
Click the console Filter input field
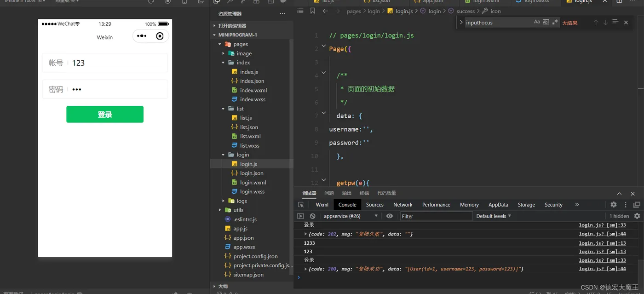tap(436, 216)
